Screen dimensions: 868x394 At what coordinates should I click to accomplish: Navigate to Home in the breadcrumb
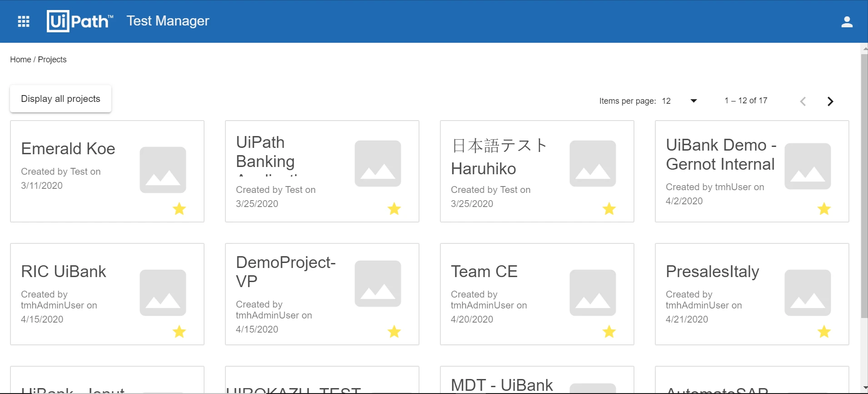20,60
